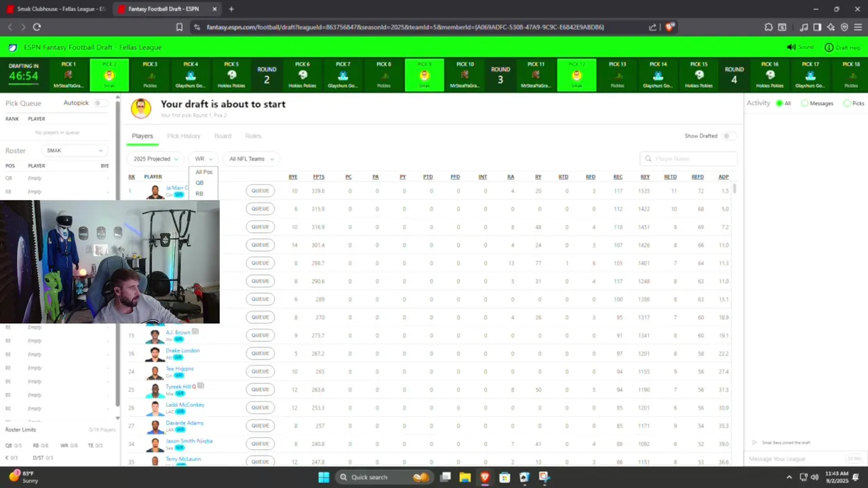Click the Brave shield icon
The height and width of the screenshot is (488, 868).
[x=669, y=27]
